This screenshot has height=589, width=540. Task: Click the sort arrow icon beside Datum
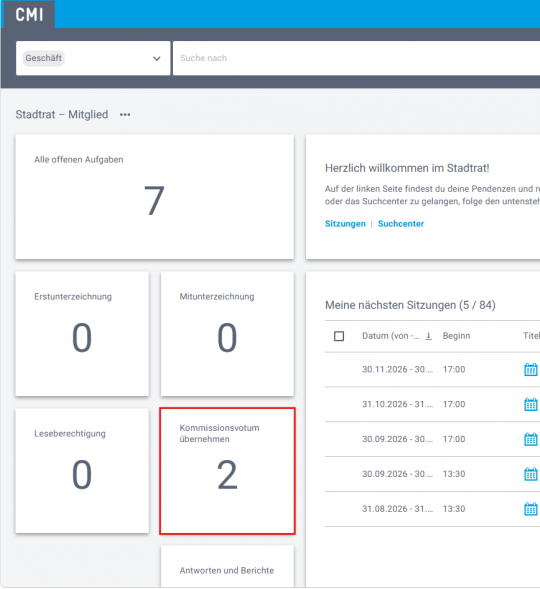[428, 336]
